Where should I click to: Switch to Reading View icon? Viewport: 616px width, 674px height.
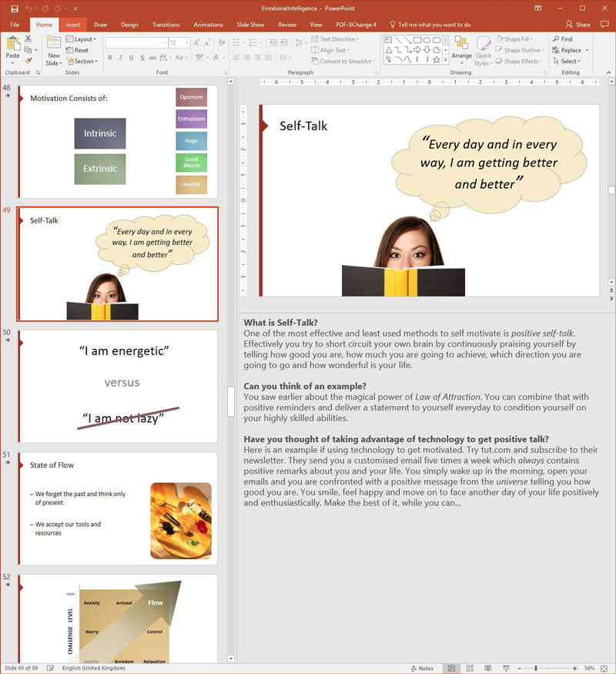pos(488,668)
